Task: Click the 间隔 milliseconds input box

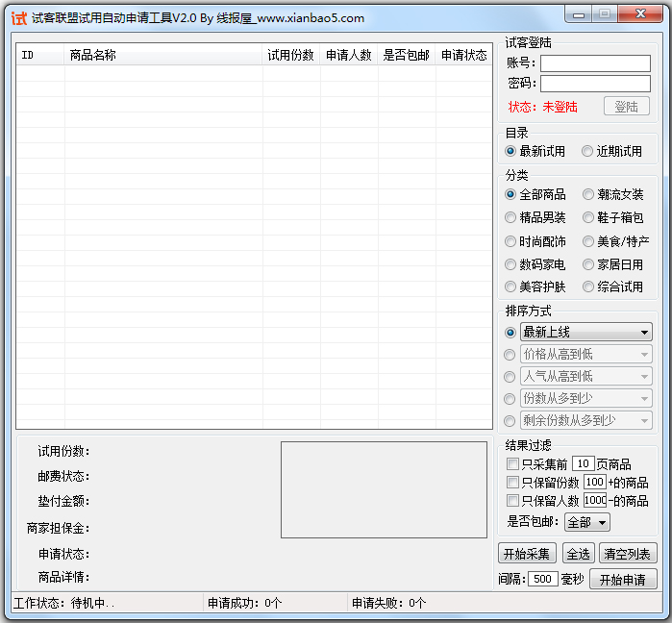Action: pos(542,579)
